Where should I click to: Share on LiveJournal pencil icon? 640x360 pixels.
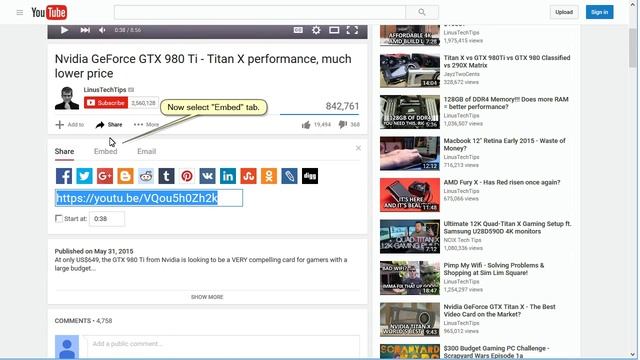pyautogui.click(x=289, y=176)
